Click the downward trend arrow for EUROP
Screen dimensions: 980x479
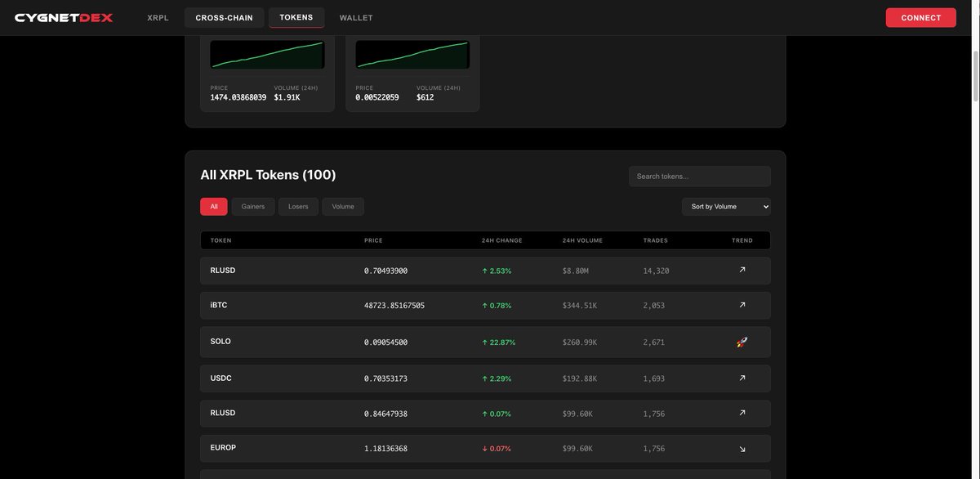coord(742,449)
